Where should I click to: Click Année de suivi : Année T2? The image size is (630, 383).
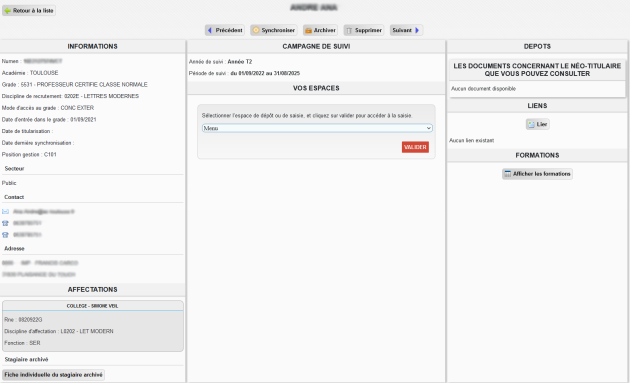click(221, 61)
